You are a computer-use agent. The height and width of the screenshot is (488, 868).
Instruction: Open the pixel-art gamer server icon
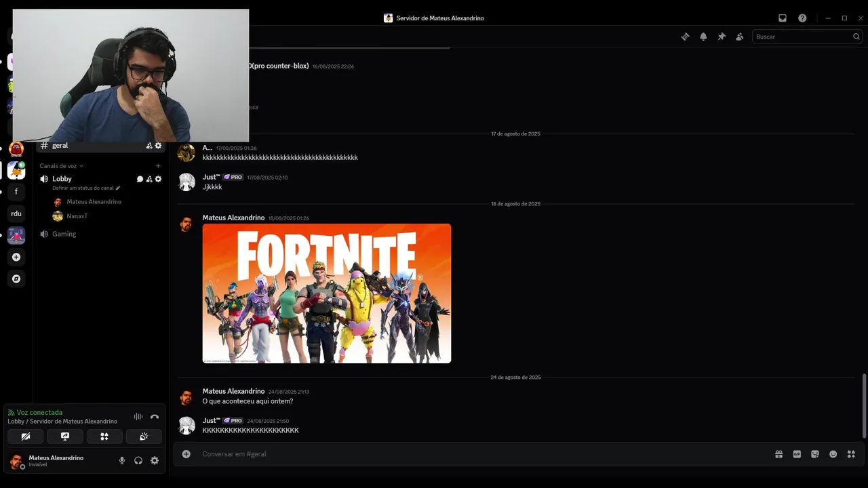coord(16,235)
